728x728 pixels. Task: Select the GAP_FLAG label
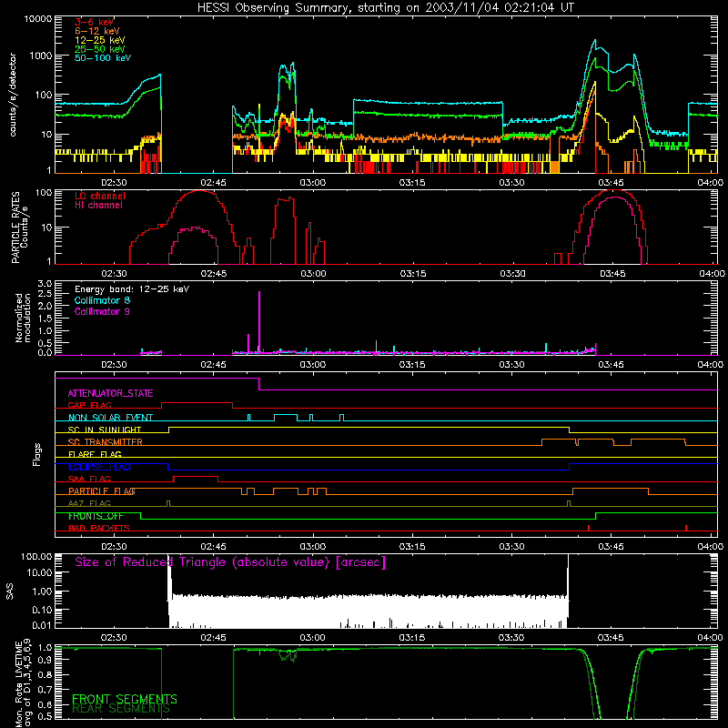89,405
